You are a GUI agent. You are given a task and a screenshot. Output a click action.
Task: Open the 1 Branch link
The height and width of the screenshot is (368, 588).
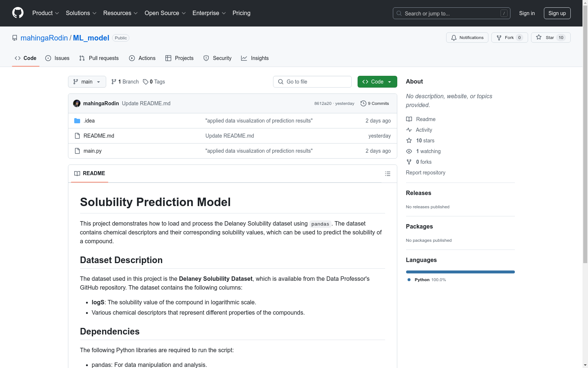pos(125,82)
